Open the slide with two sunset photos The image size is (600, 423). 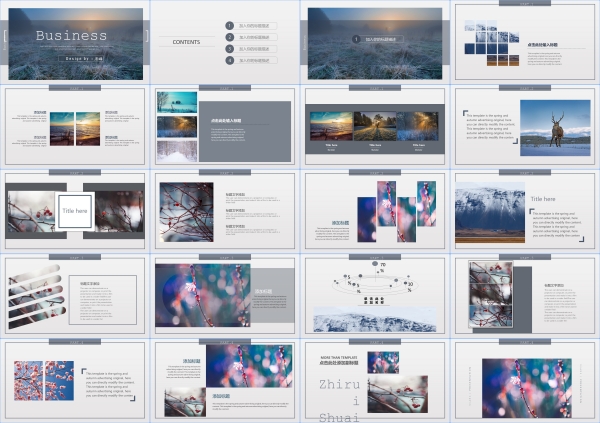click(x=75, y=126)
